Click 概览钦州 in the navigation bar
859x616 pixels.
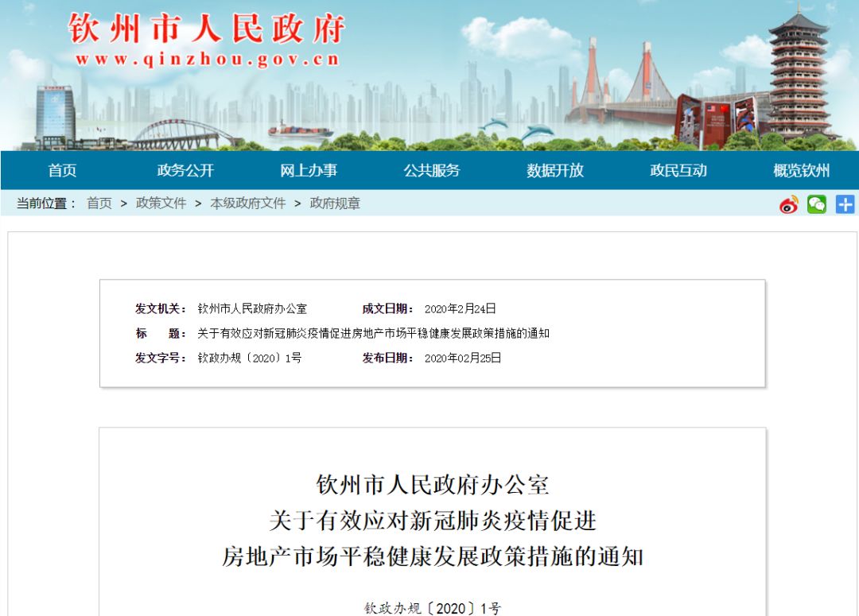pos(801,170)
